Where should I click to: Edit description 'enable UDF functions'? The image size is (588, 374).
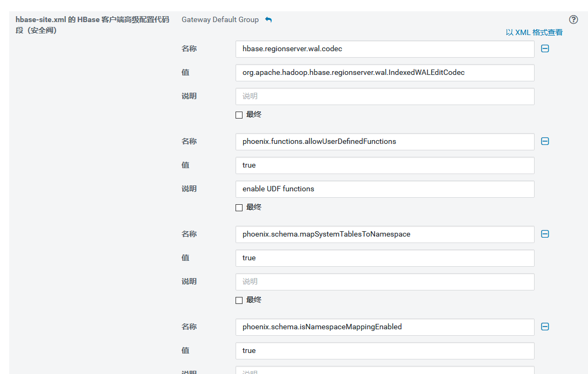coord(385,189)
